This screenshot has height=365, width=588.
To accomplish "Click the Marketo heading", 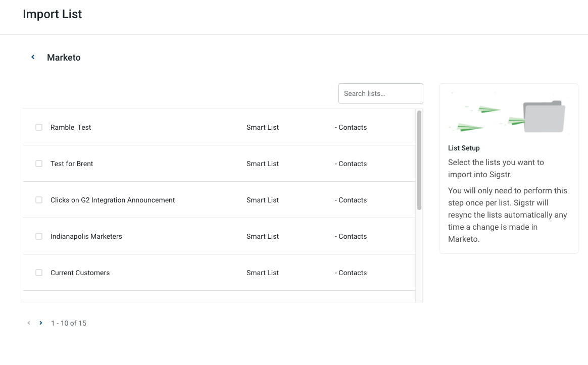I will point(64,58).
